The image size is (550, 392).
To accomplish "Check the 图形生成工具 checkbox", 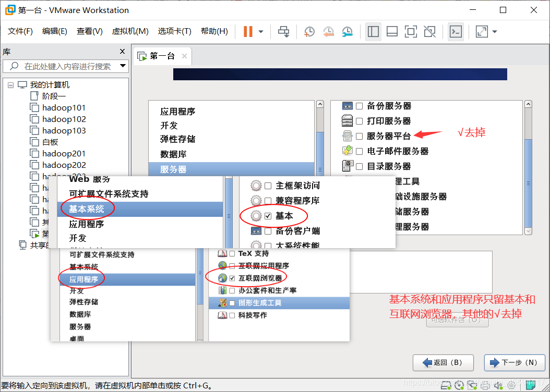I will [232, 303].
